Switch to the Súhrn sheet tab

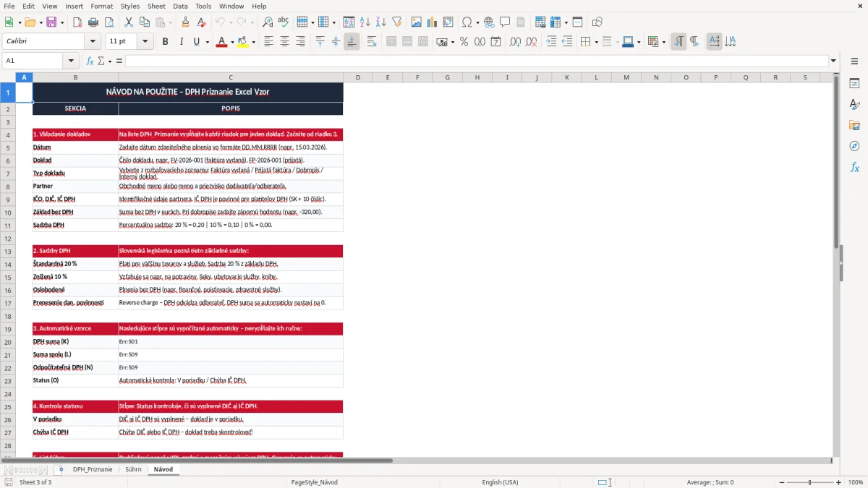click(133, 469)
